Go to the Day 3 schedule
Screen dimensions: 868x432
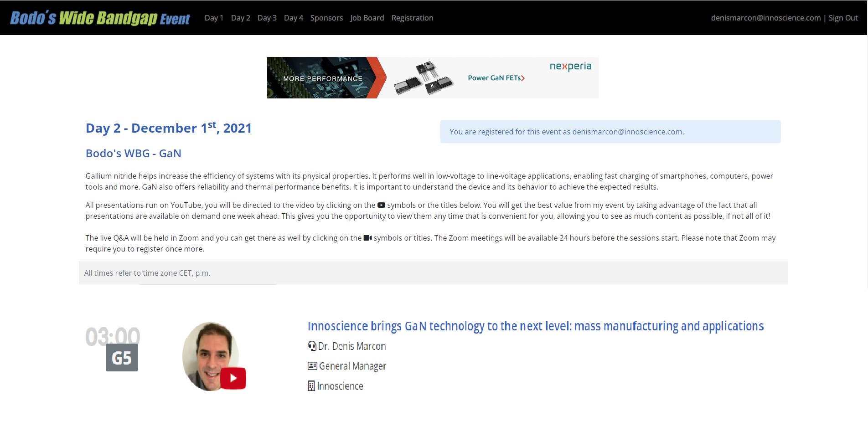click(267, 18)
